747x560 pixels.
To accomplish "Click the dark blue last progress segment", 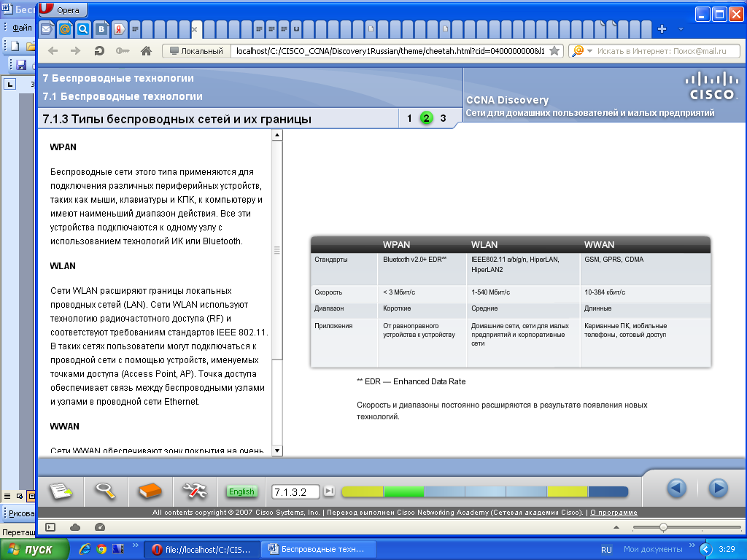I will pos(608,492).
